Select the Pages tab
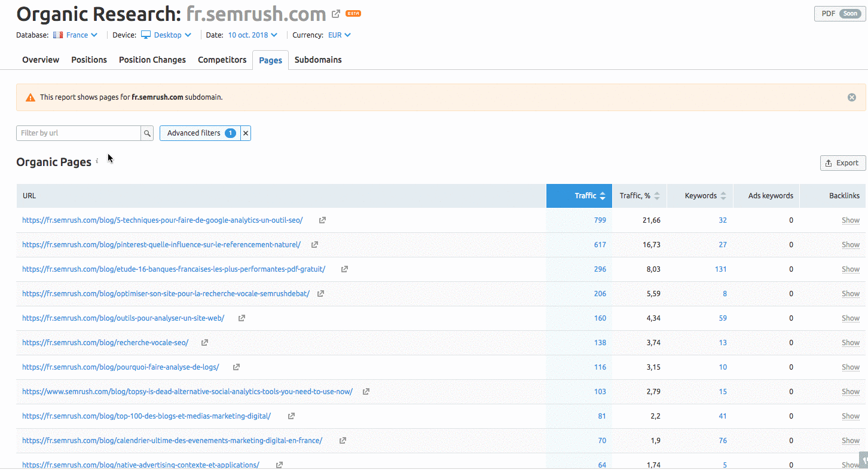The width and height of the screenshot is (868, 470). tap(271, 60)
